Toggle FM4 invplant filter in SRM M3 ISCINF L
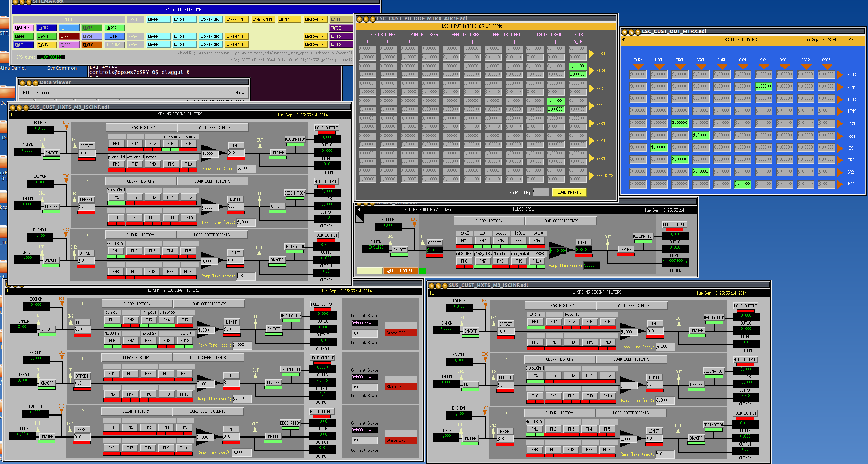Screen dimensions: 868x464 (171, 144)
